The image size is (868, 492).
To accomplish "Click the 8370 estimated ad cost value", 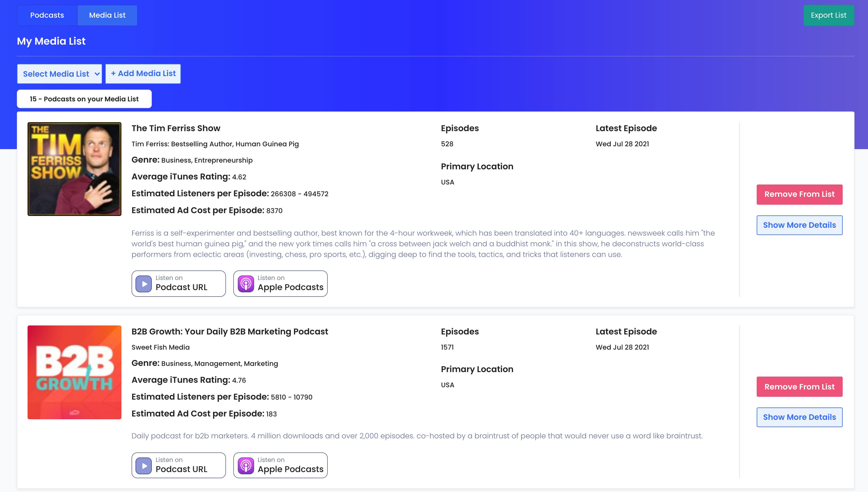I will (x=274, y=211).
